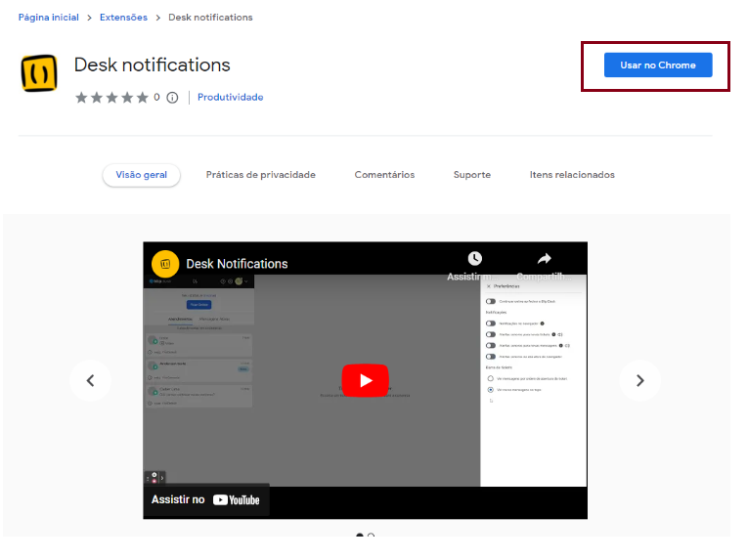Click the Watch Later clock icon
Screen dimensions: 748x560
pos(474,259)
